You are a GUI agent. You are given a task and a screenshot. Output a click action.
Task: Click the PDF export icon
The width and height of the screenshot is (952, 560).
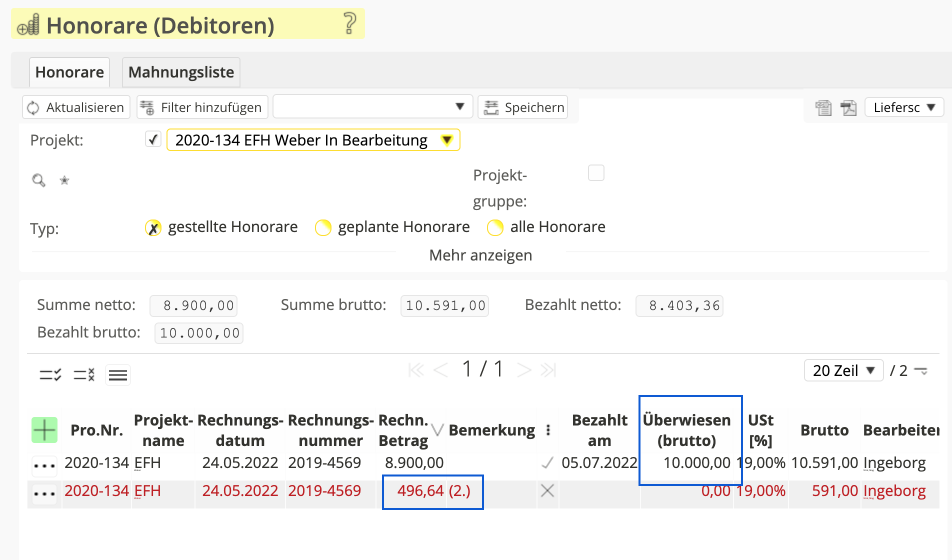coord(848,107)
